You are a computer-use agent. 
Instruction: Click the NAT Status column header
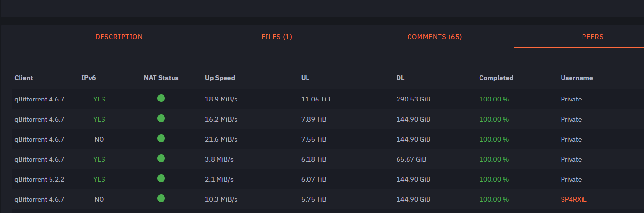pyautogui.click(x=161, y=78)
